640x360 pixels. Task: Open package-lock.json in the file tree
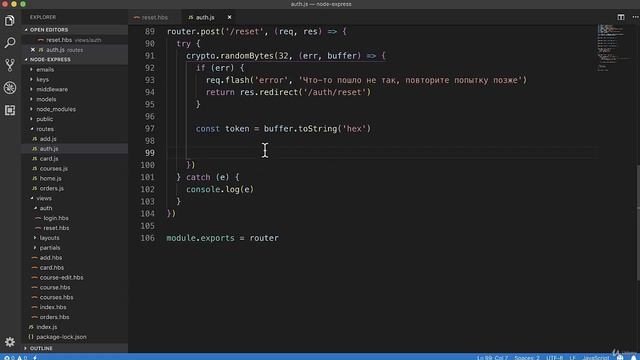point(61,337)
